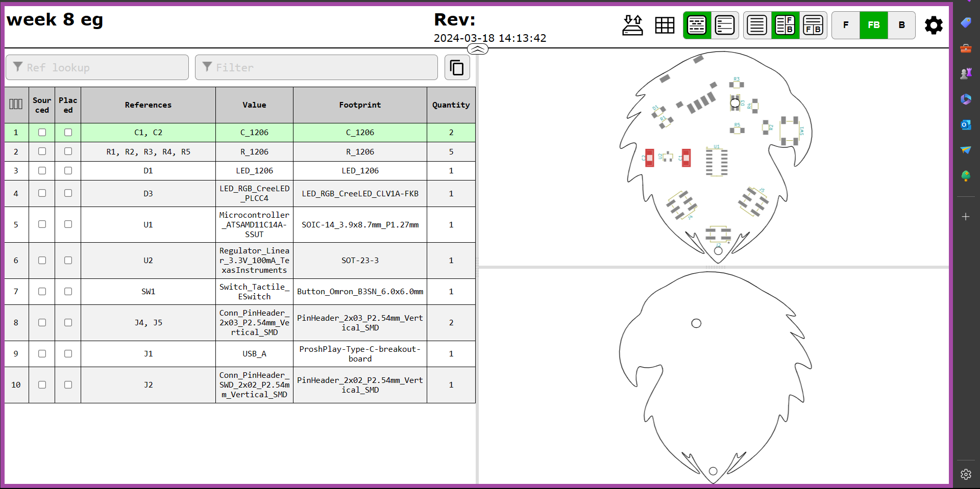
Task: Check Sourced box for C1, C2
Action: pos(42,133)
